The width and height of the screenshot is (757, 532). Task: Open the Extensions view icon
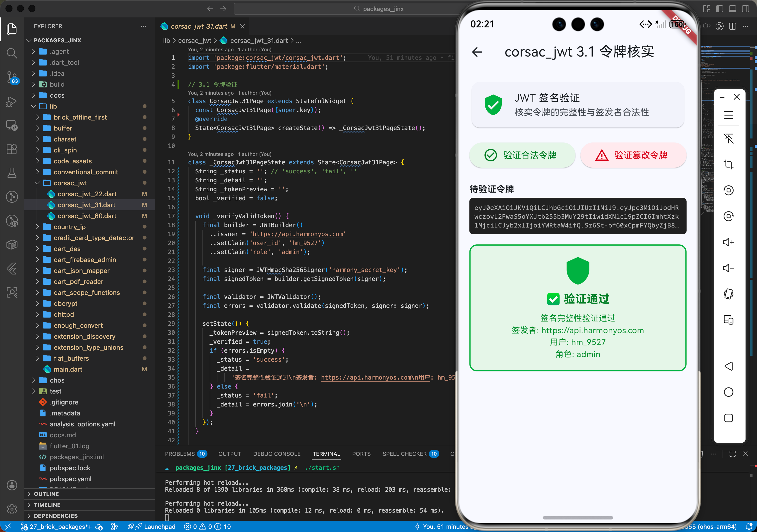point(12,149)
